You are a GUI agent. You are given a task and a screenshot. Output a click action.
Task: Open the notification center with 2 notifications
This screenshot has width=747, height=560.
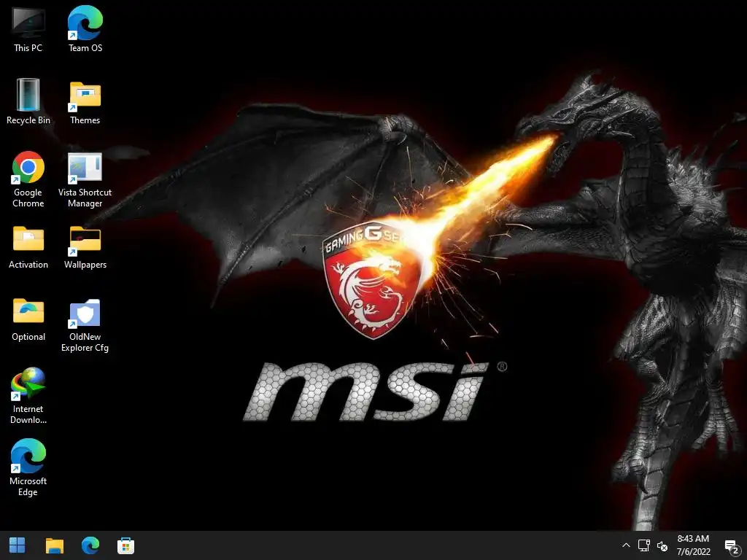pos(731,545)
